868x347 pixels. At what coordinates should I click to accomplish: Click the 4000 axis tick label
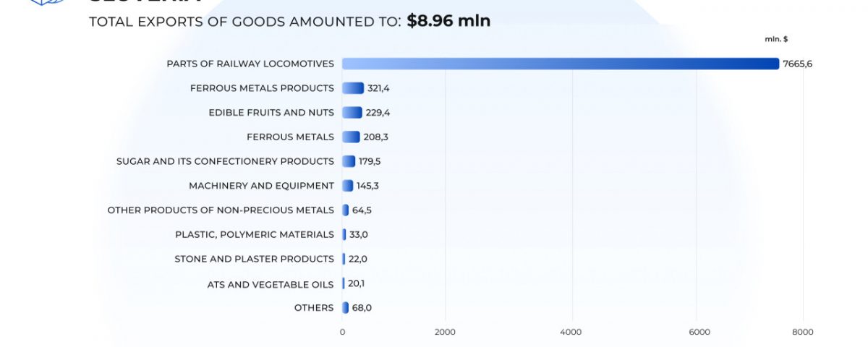(x=571, y=332)
